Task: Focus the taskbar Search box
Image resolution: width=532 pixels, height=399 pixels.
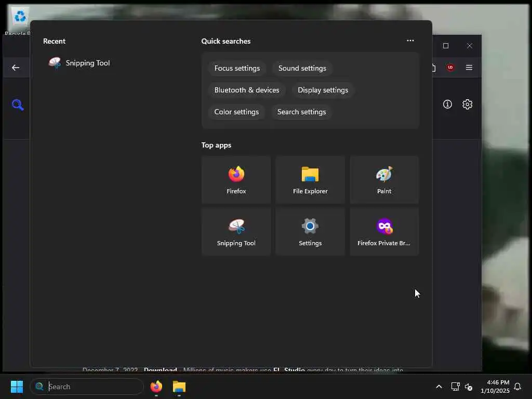Action: click(x=87, y=387)
